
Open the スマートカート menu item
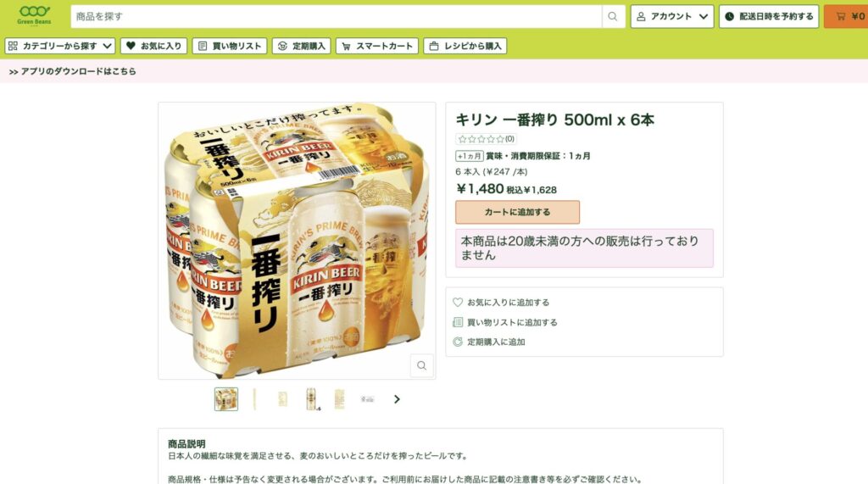377,46
